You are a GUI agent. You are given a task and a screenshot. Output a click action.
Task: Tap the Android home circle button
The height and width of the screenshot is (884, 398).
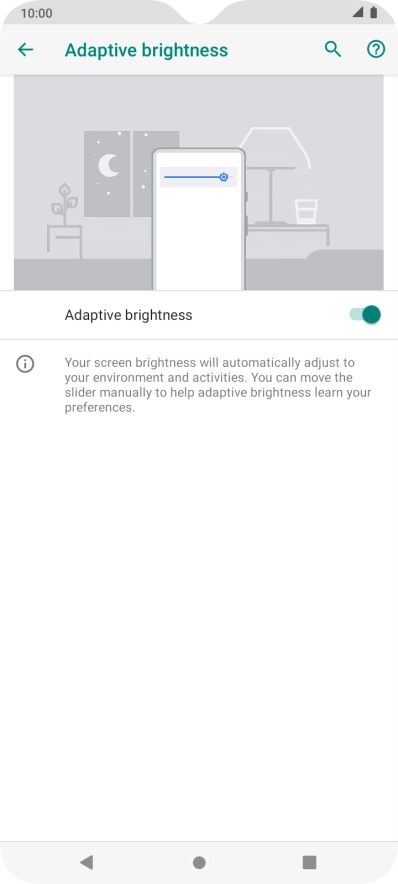[x=199, y=862]
